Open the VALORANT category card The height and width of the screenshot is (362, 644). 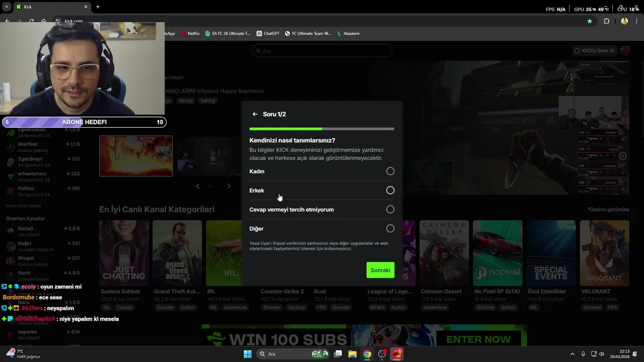click(x=604, y=253)
